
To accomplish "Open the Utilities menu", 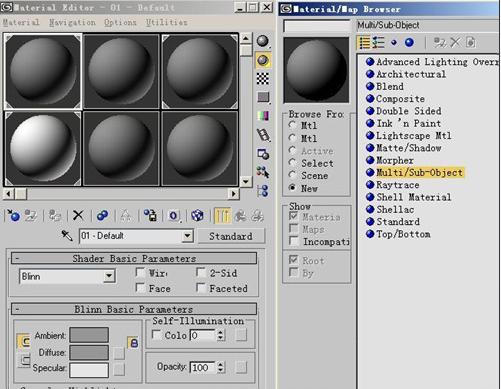I will [x=167, y=22].
